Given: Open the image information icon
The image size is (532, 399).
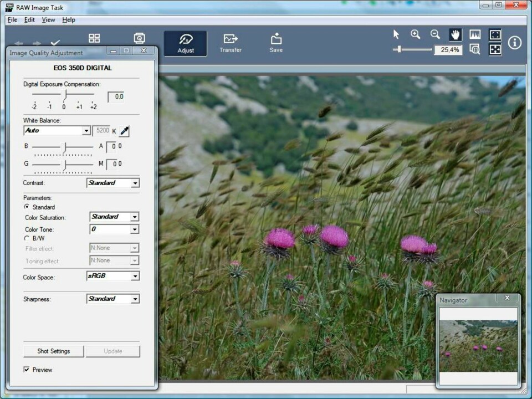Looking at the screenshot, I should [x=515, y=43].
